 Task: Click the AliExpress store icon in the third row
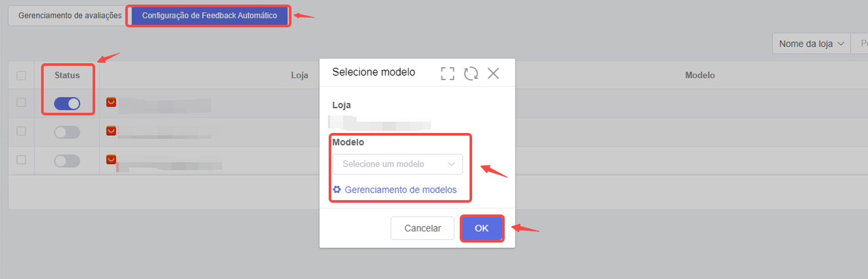tap(111, 159)
